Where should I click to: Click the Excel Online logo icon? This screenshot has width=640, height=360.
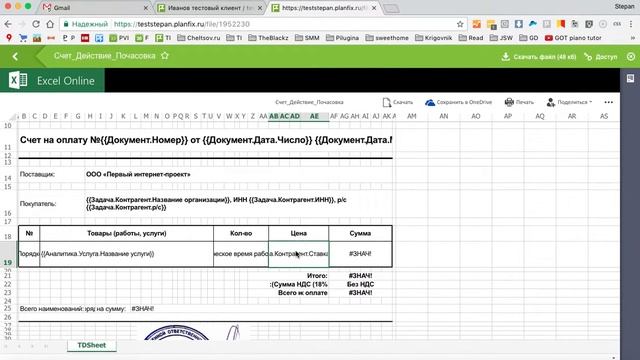[18, 80]
